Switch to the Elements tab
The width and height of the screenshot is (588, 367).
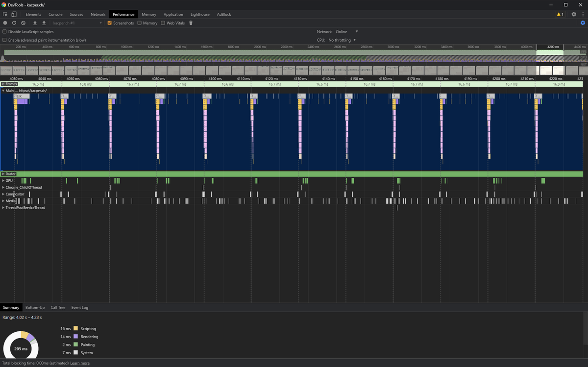(x=33, y=14)
